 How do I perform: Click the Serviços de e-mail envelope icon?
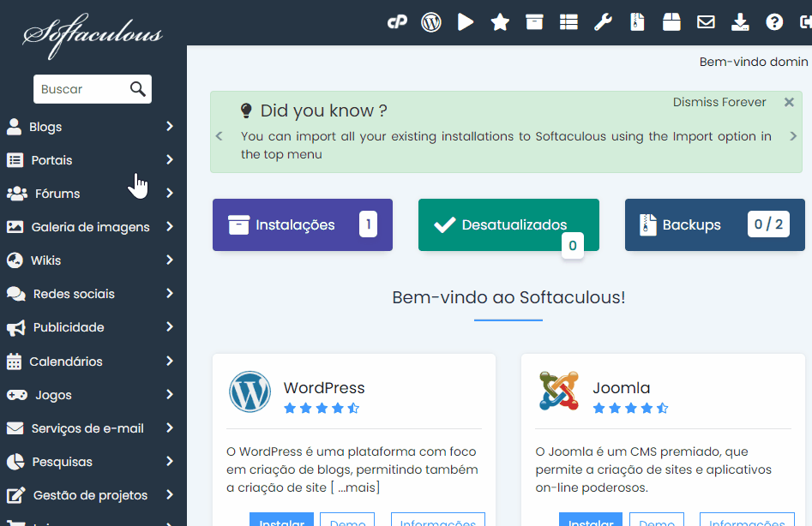click(x=15, y=428)
